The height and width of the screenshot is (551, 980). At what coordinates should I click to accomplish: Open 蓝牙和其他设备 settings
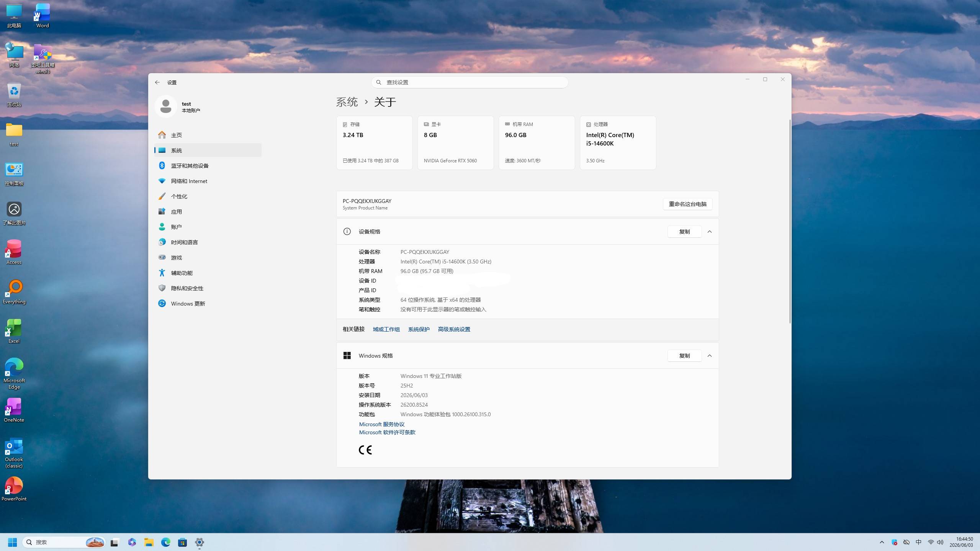[208, 166]
